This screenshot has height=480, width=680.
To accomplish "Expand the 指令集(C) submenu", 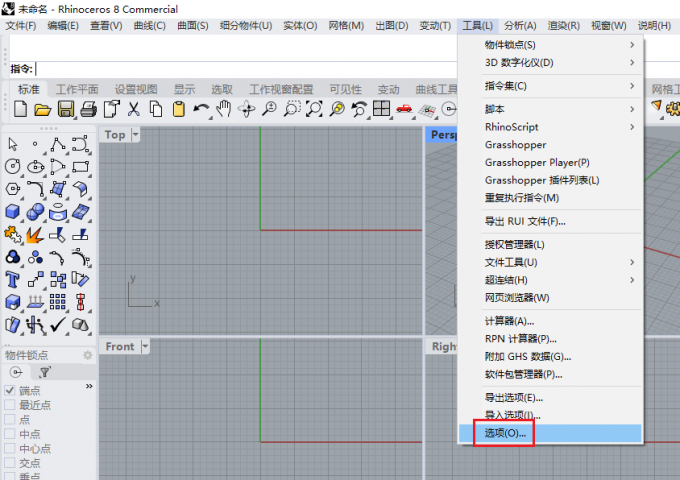I will 550,86.
